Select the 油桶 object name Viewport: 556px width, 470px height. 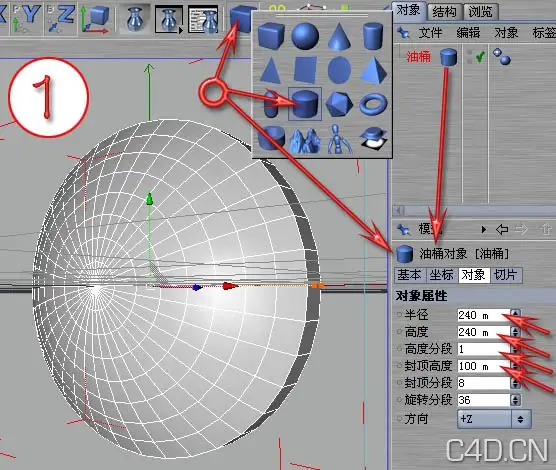tap(418, 57)
